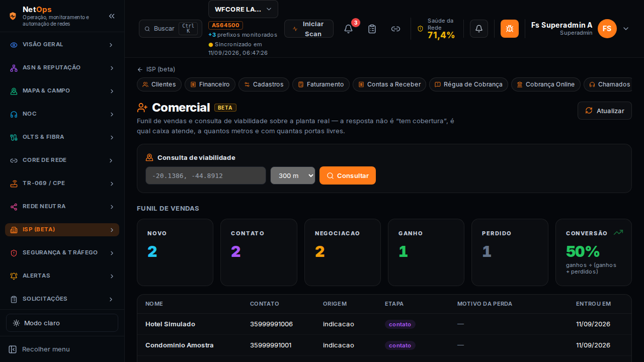Refresh the page with Atualizar
The height and width of the screenshot is (362, 644).
click(605, 111)
